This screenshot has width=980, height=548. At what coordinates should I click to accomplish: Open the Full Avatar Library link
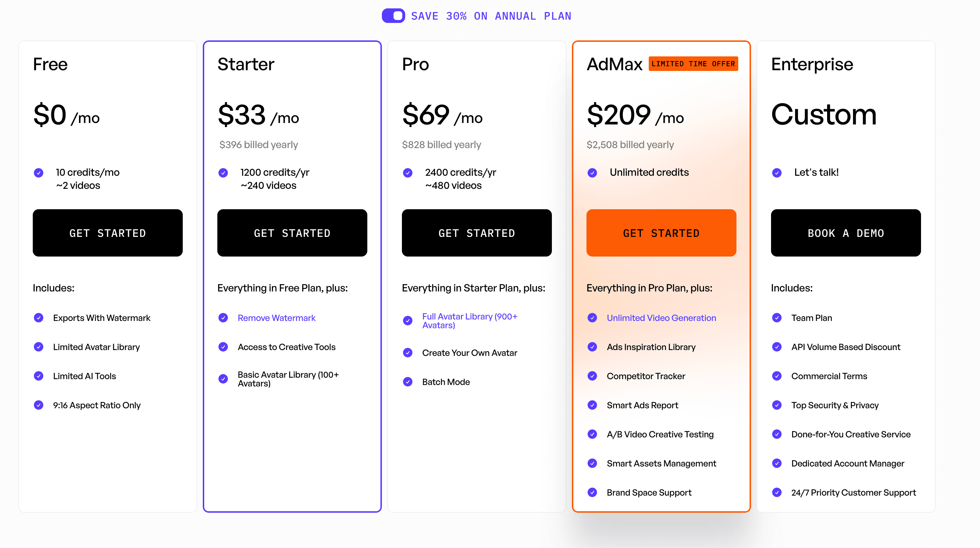470,321
